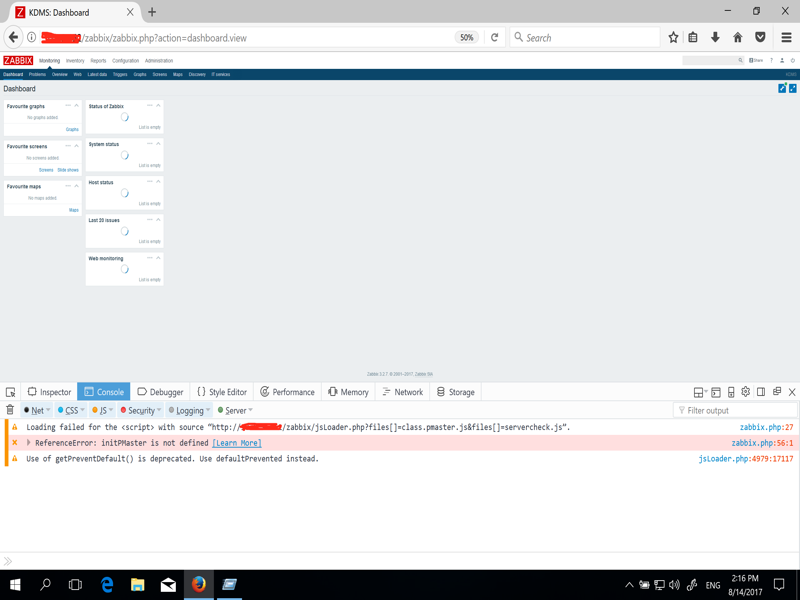Toggle the JS filter in console
Viewport: 800px width, 600px height.
[x=103, y=410]
